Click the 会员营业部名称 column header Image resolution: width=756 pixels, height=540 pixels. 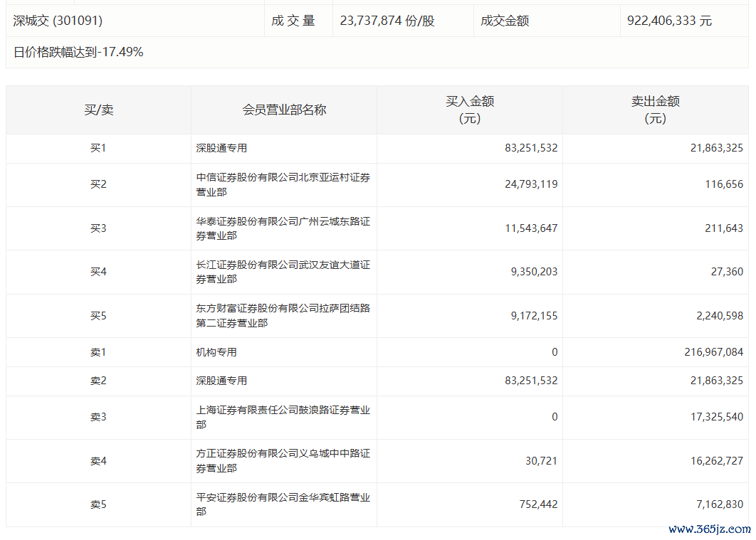(284, 110)
